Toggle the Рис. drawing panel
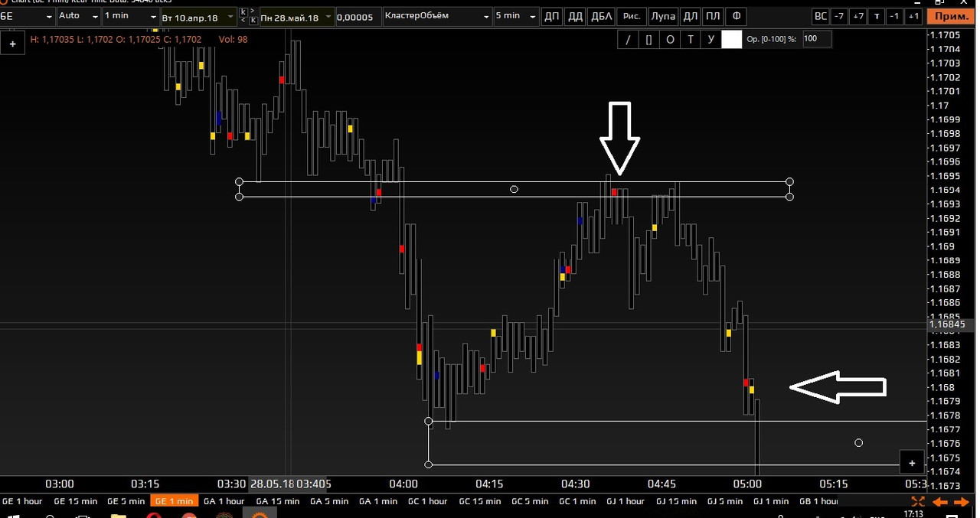Image resolution: width=980 pixels, height=518 pixels. click(632, 16)
